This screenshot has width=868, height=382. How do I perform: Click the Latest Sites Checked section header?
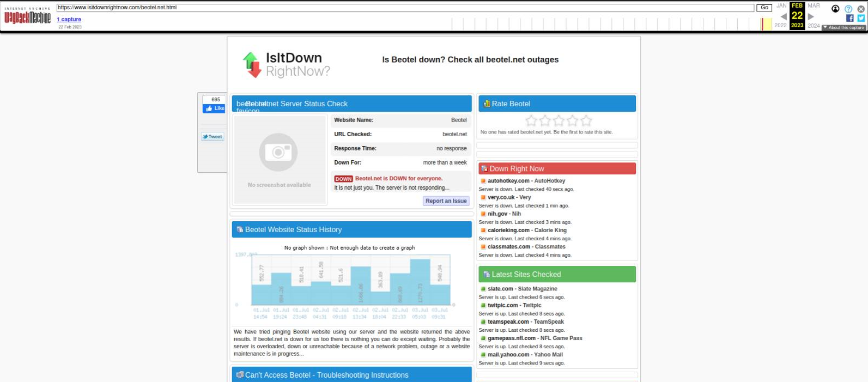click(557, 274)
